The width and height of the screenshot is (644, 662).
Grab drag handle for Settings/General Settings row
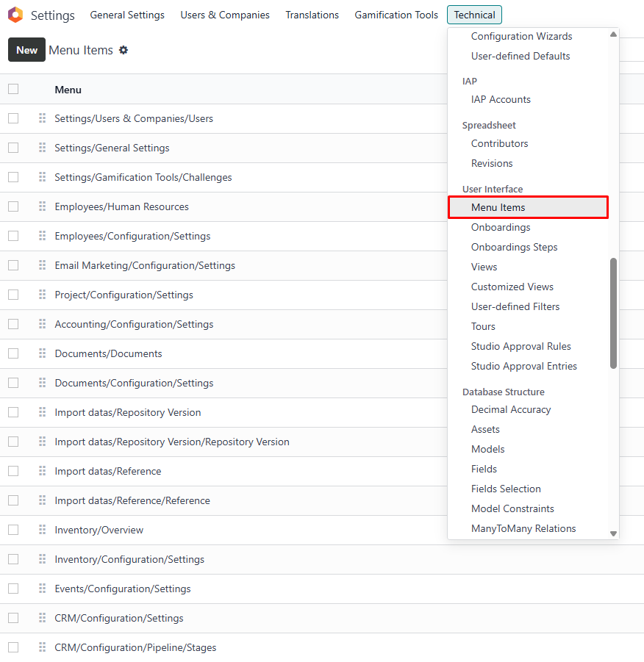(x=42, y=148)
